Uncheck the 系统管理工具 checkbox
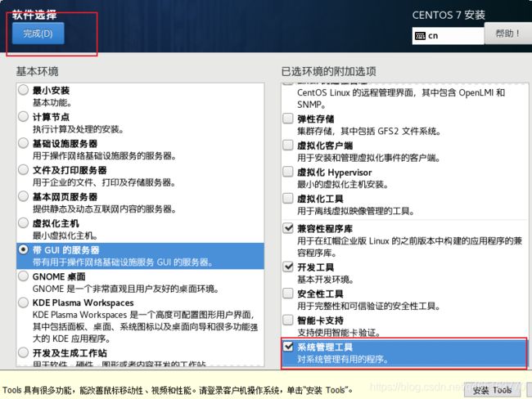This screenshot has height=399, width=532. [288, 347]
